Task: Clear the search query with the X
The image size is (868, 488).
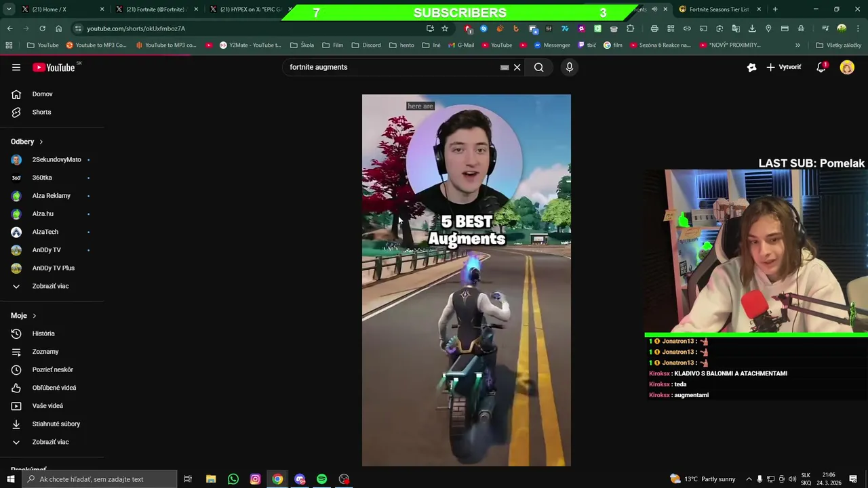Action: (x=517, y=67)
